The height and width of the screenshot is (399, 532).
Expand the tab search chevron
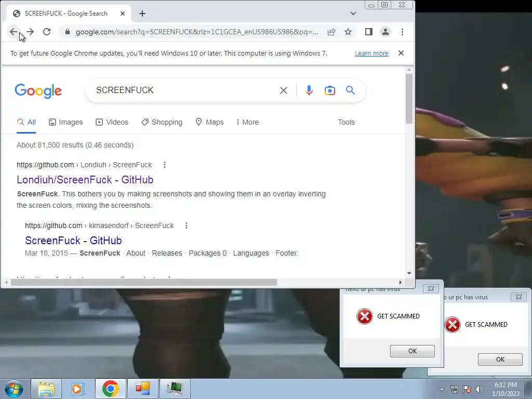pos(353,14)
